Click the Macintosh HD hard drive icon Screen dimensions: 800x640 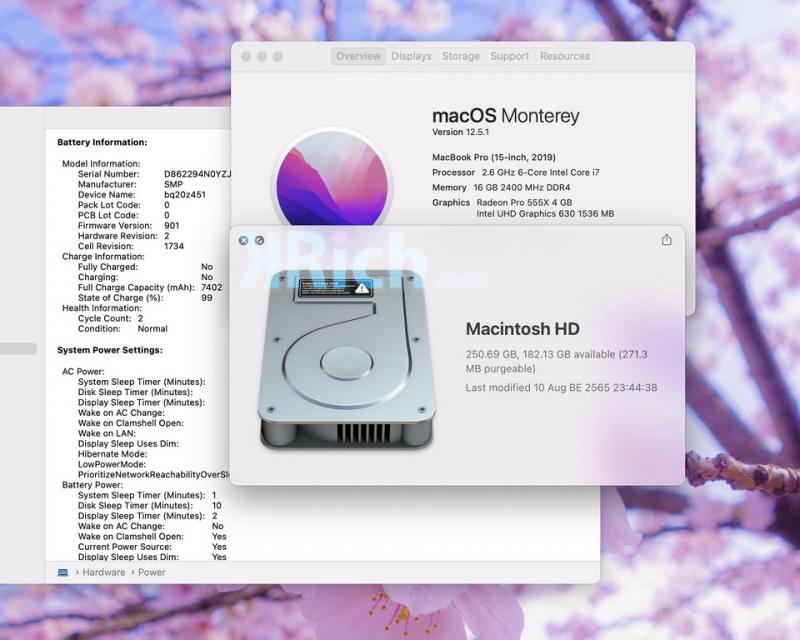(x=347, y=360)
